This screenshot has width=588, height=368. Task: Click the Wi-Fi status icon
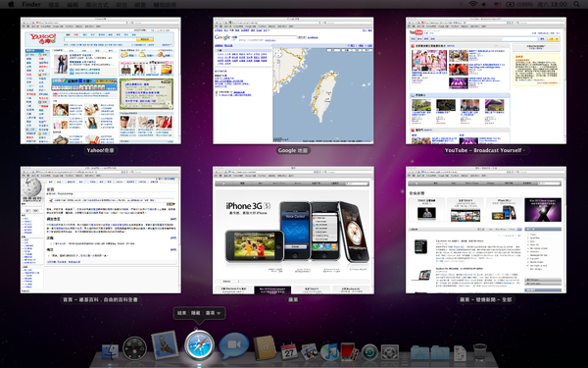click(x=473, y=4)
